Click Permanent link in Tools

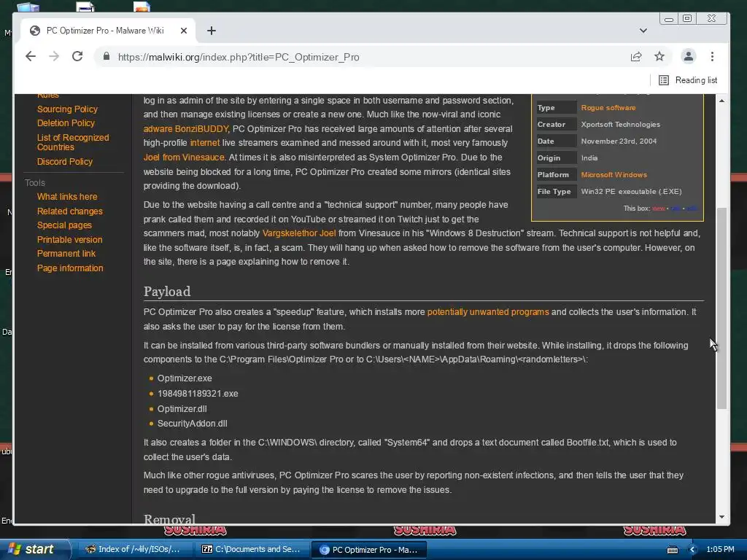click(x=66, y=253)
